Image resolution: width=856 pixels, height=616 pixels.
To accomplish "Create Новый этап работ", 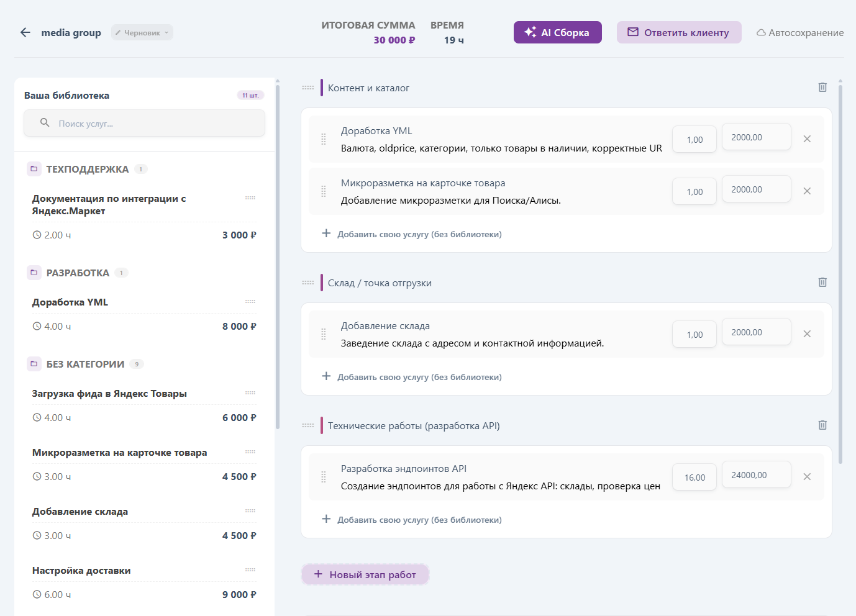I will [365, 574].
